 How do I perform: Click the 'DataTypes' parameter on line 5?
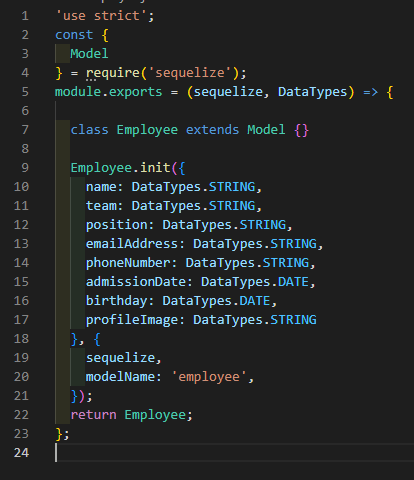coord(313,92)
